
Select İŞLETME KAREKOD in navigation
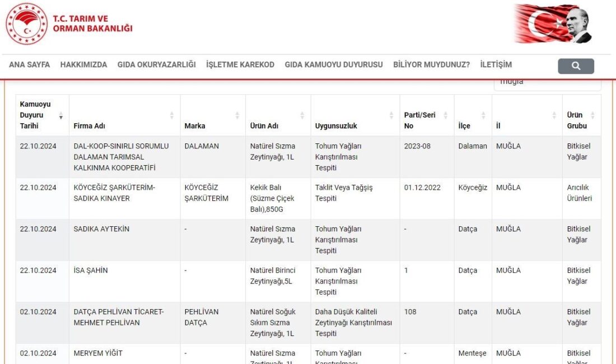(240, 64)
